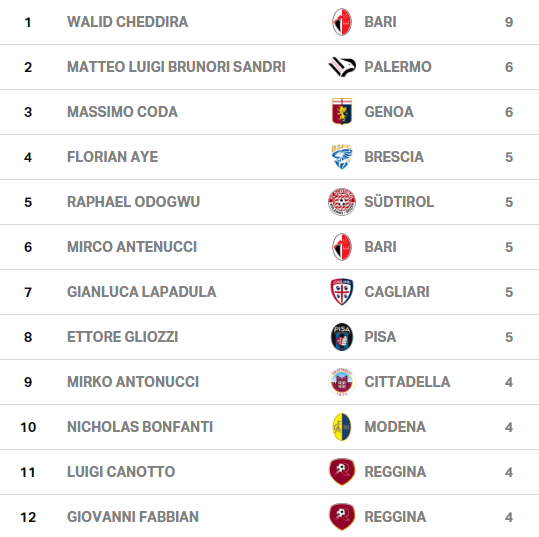The height and width of the screenshot is (537, 539).
Task: Click the CITTADELLA team name
Action: [407, 382]
